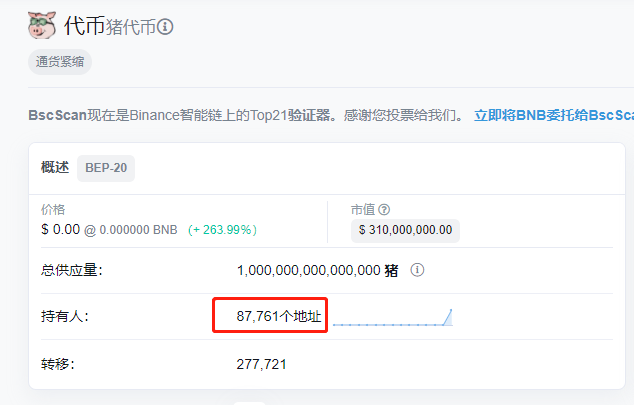
Task: Click the @ 0.000000 BNB price text
Action: (x=131, y=230)
